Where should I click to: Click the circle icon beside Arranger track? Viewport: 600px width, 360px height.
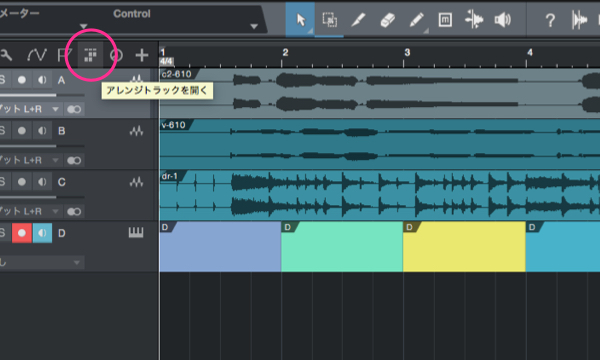click(116, 55)
